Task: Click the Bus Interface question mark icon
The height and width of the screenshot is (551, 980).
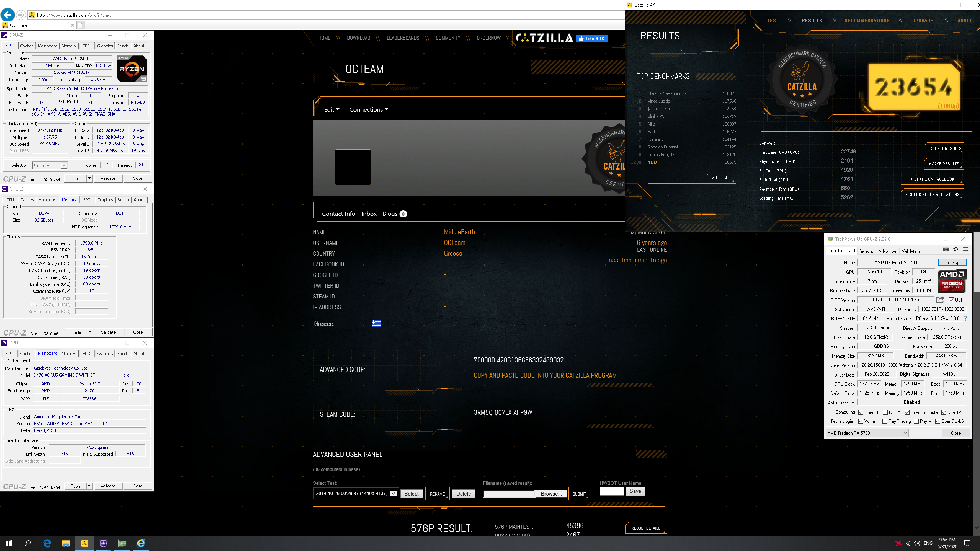Action: 965,318
